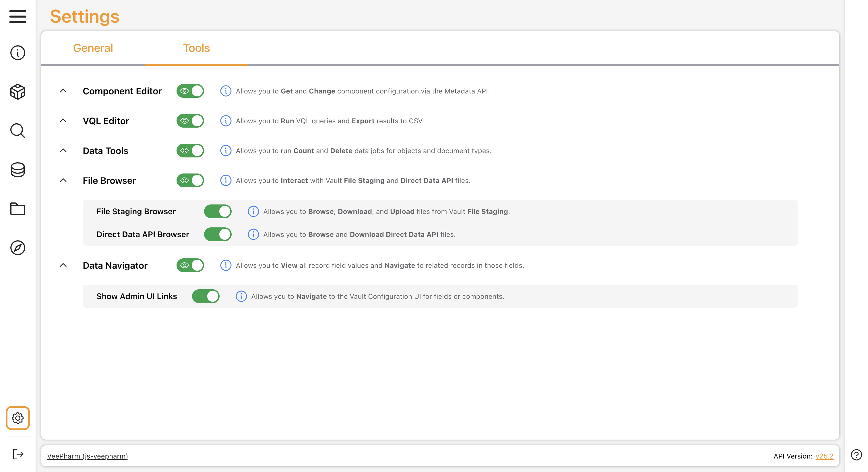Open the Data Navigator compass icon
The width and height of the screenshot is (868, 472).
[18, 248]
